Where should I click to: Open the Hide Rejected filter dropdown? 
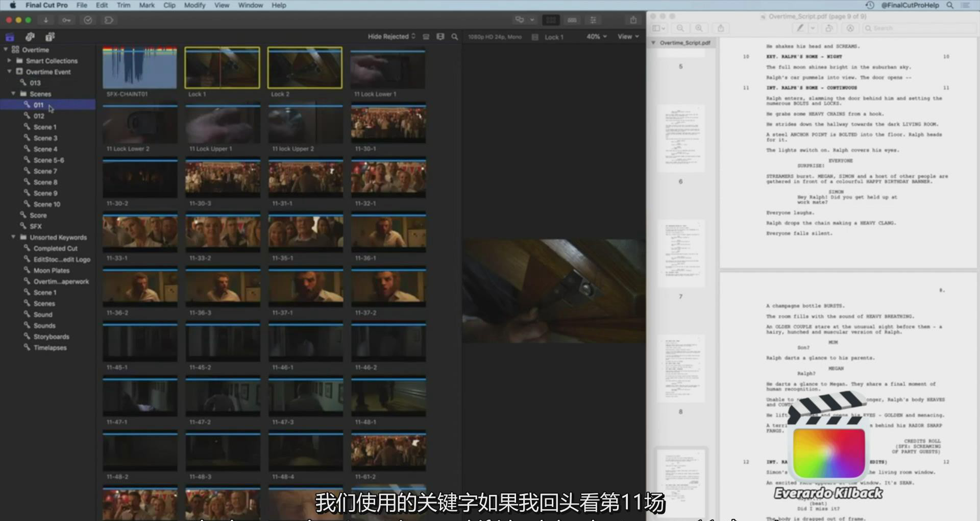(391, 37)
